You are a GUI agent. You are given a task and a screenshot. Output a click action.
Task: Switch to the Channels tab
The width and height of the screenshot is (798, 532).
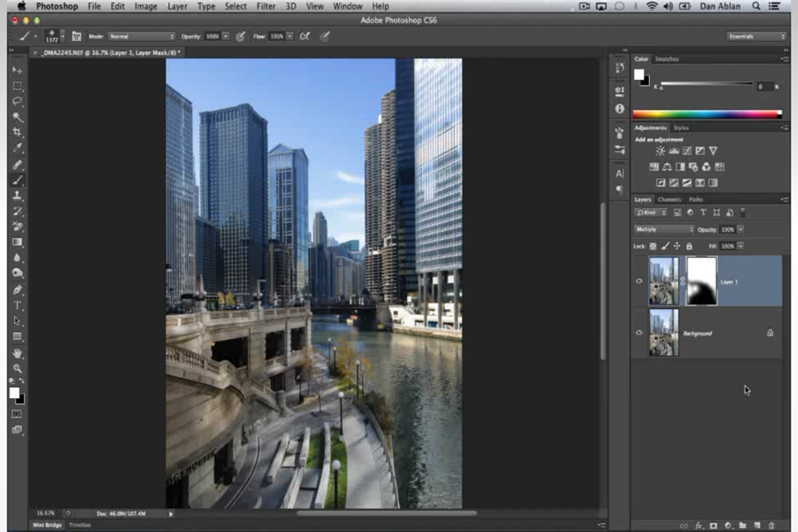point(669,199)
